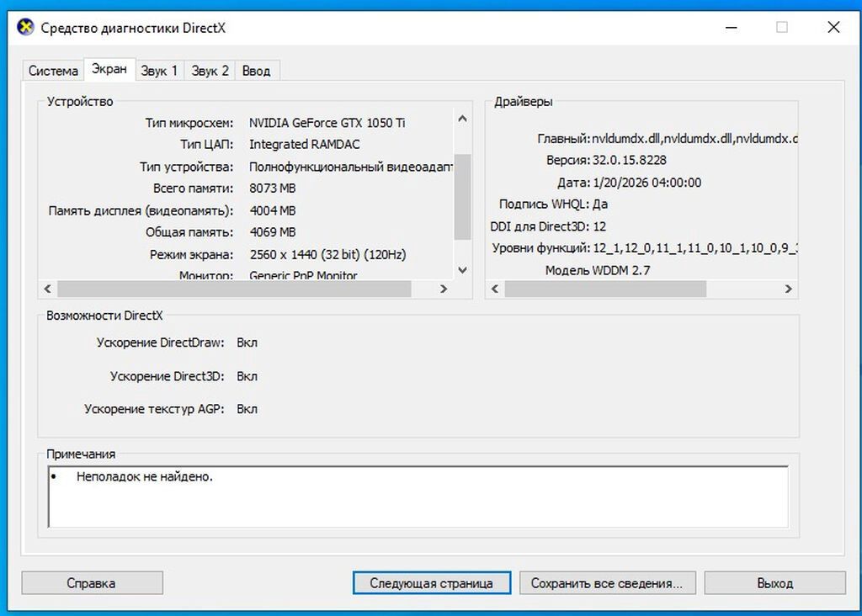This screenshot has height=616, width=862.
Task: Click the Главный nvldumdx.dll driver line
Action: 667,139
